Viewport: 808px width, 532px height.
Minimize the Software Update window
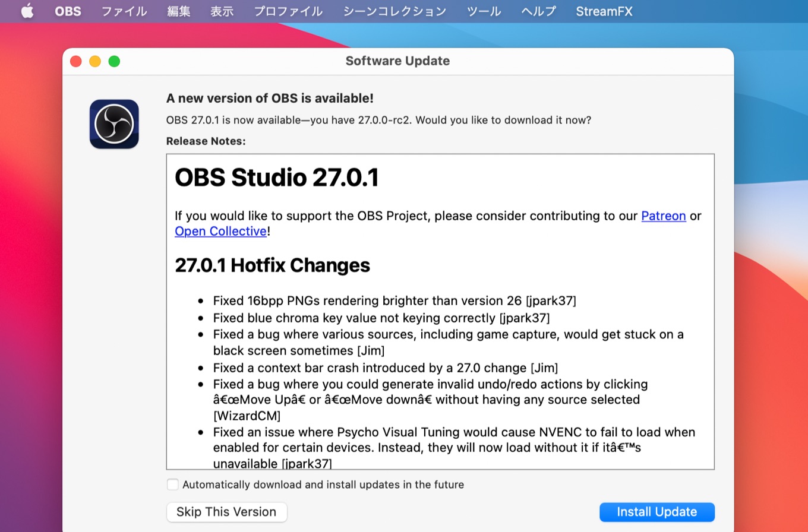tap(95, 61)
